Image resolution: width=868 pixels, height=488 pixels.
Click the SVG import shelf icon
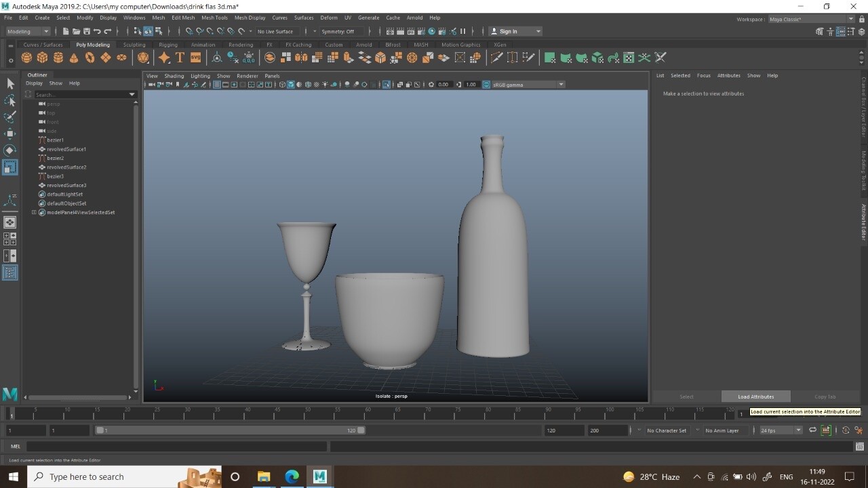(x=196, y=58)
